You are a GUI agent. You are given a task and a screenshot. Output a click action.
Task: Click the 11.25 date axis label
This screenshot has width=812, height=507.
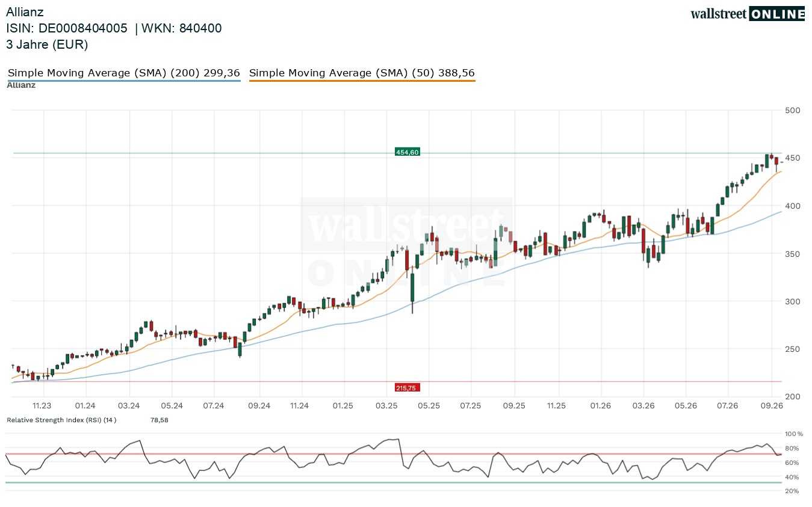[x=557, y=406]
